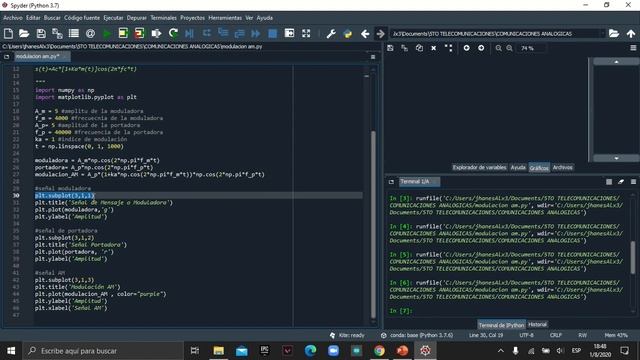Open the Buscar menu
The image size is (640, 360).
[x=52, y=18]
